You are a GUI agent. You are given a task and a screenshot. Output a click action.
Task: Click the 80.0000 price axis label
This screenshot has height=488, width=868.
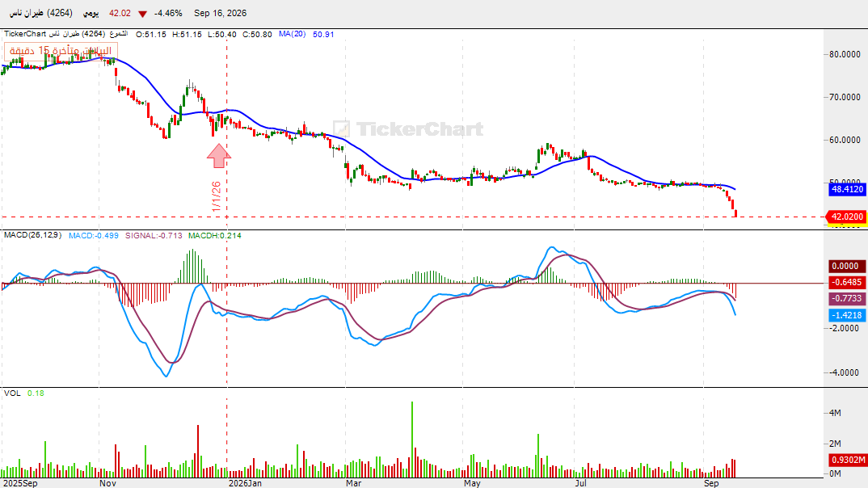pyautogui.click(x=845, y=54)
